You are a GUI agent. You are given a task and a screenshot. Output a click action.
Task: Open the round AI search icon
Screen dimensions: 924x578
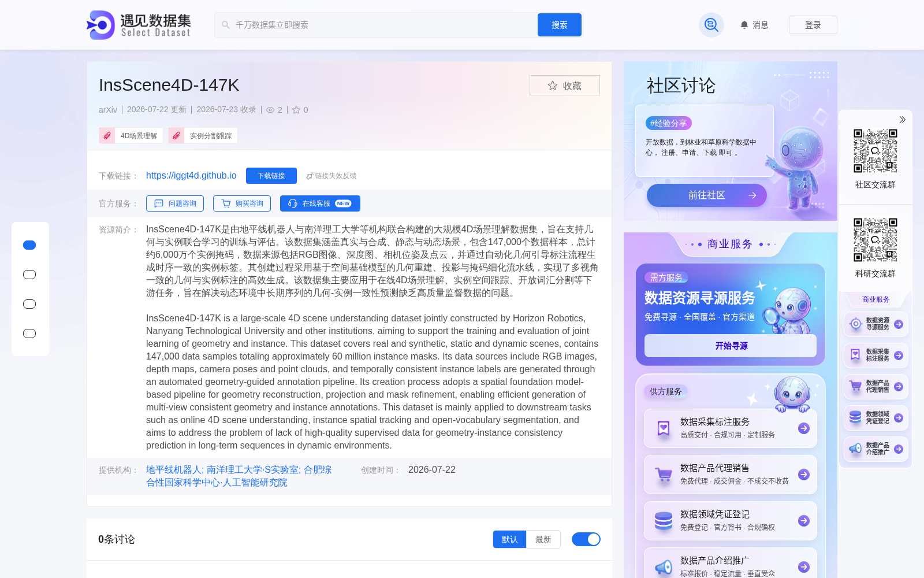tap(711, 25)
